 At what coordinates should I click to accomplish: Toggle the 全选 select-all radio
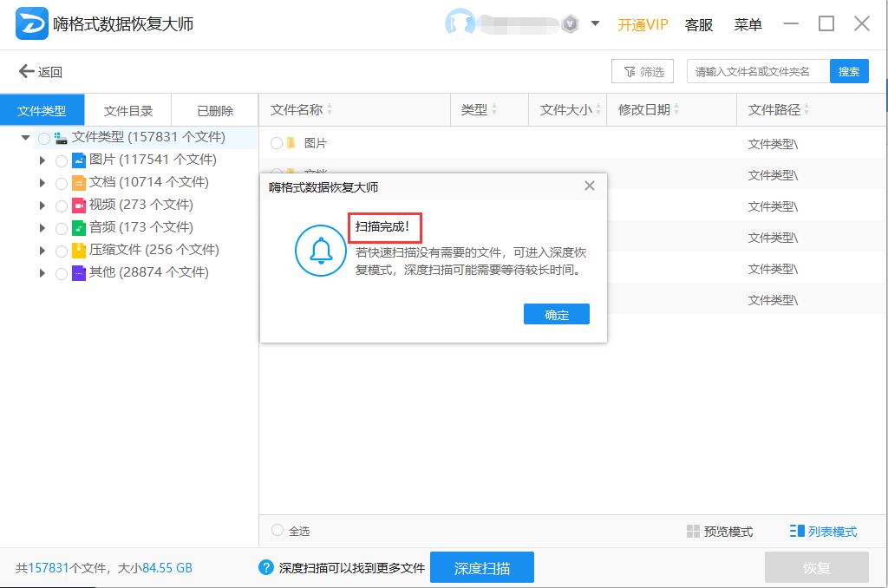pyautogui.click(x=277, y=530)
